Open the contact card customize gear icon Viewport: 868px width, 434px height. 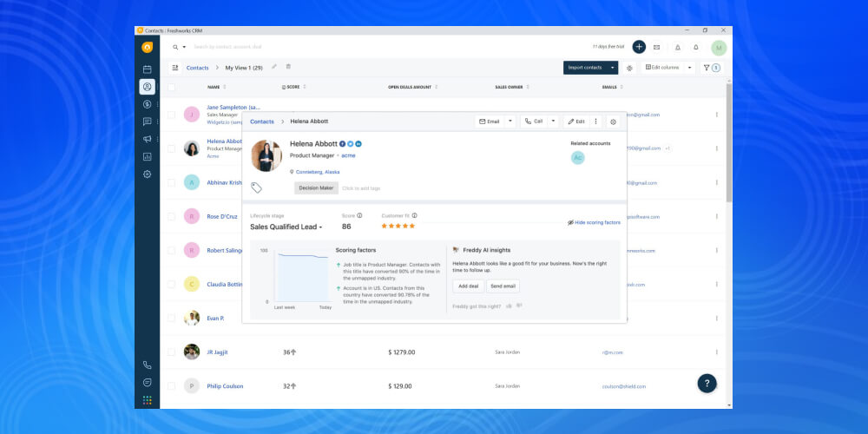(x=613, y=122)
